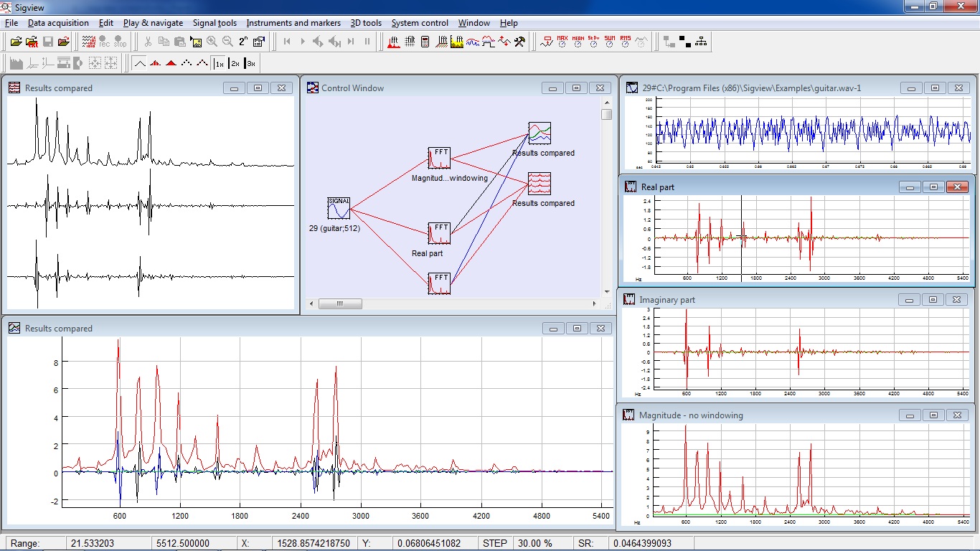Click the data acquisition settings icon
The width and height of the screenshot is (980, 551).
[89, 42]
